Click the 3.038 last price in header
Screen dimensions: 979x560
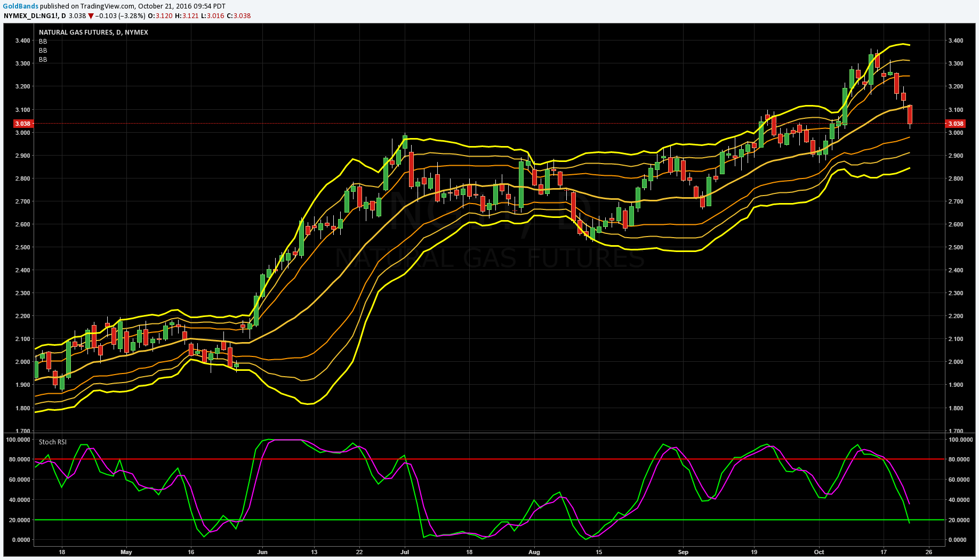(77, 16)
